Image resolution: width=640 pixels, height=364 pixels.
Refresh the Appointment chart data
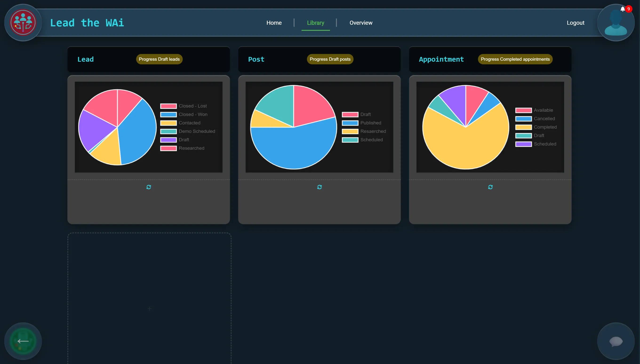[490, 187]
